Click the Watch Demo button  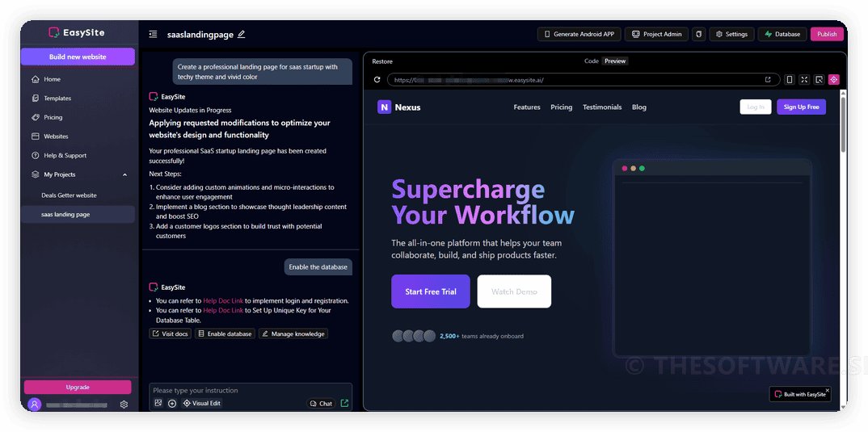pyautogui.click(x=514, y=291)
